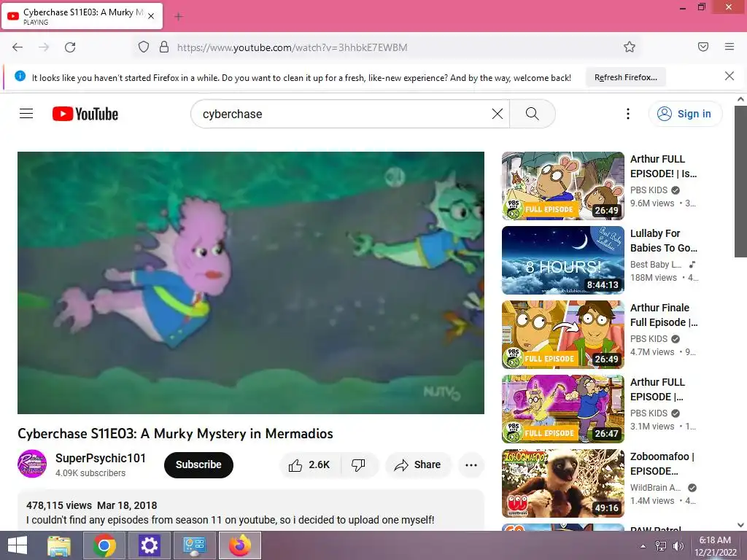Image resolution: width=747 pixels, height=560 pixels.
Task: Open the Arthur Finale thumbnail
Action: point(562,334)
